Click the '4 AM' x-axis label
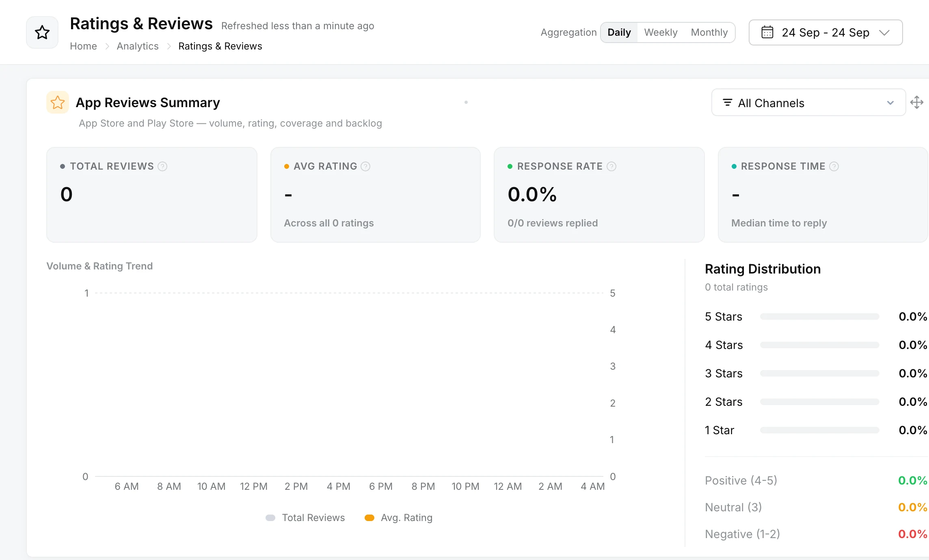The height and width of the screenshot is (560, 929). click(592, 487)
